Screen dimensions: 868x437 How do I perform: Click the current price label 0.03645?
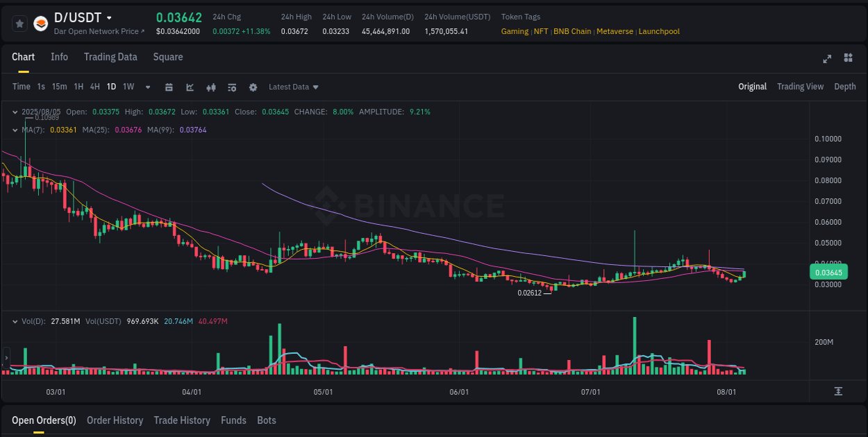tap(829, 273)
